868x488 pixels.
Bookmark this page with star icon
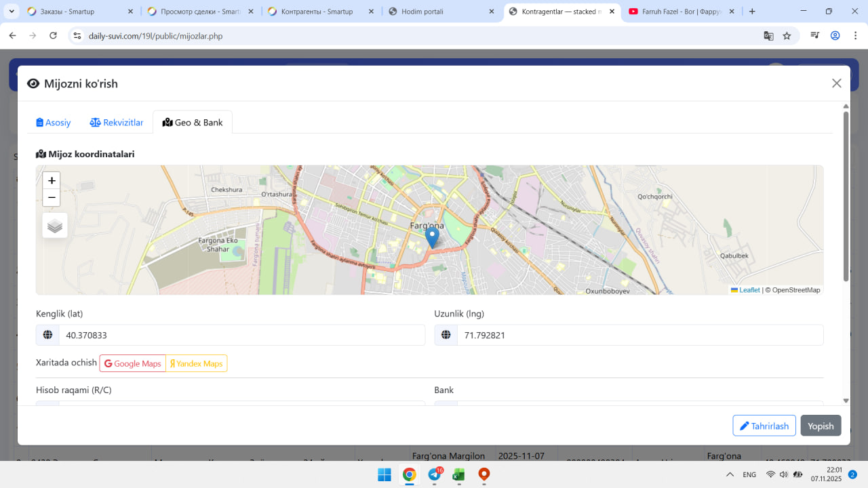(x=787, y=36)
